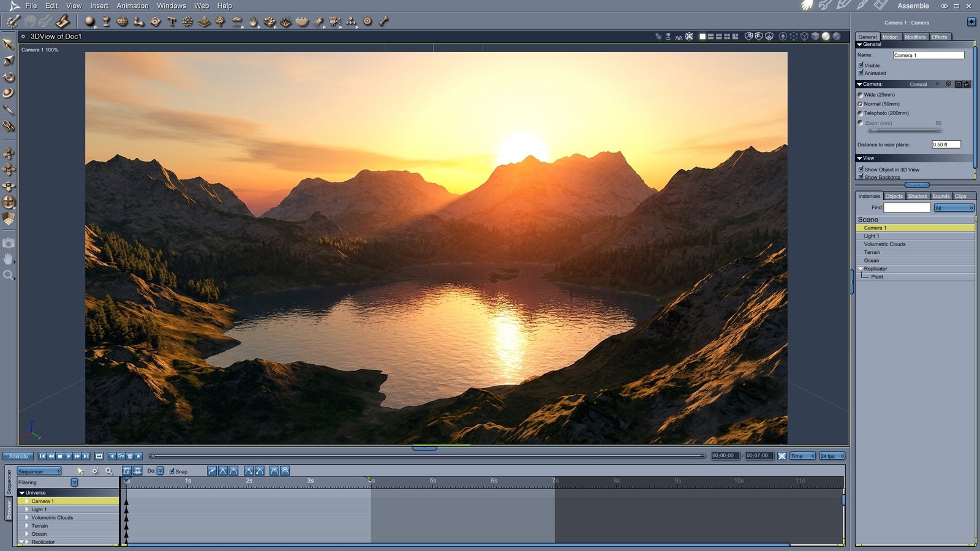Switch to textured sphere shading mode
The width and height of the screenshot is (980, 551).
(x=836, y=37)
